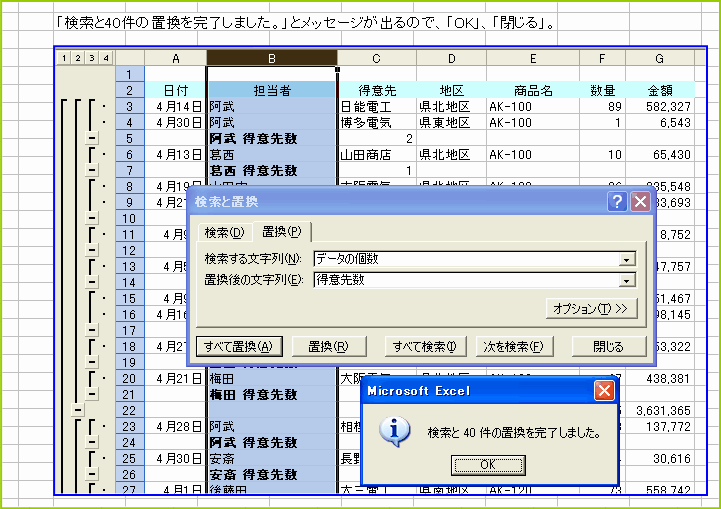Switch to the 検索(D) tab

(x=224, y=233)
